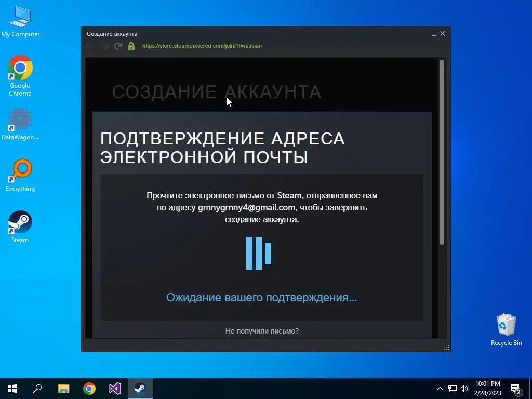
Task: Reload the Steam join page
Action: pyautogui.click(x=118, y=46)
